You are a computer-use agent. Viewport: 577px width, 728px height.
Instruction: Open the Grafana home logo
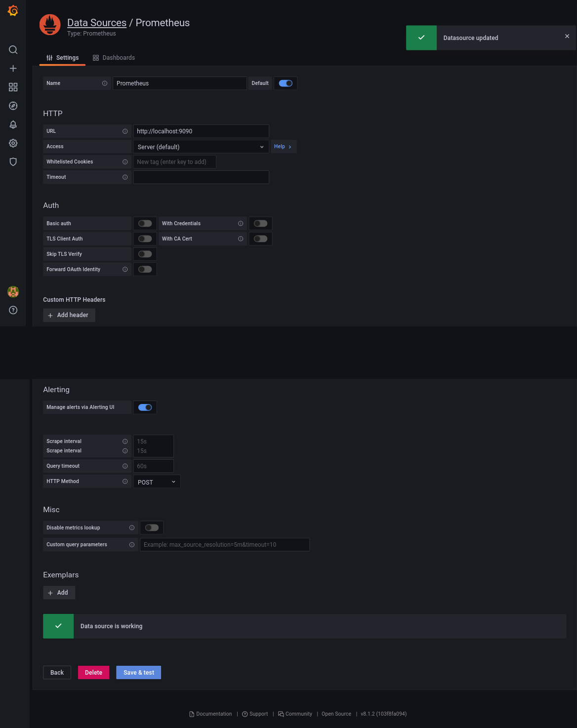(13, 10)
